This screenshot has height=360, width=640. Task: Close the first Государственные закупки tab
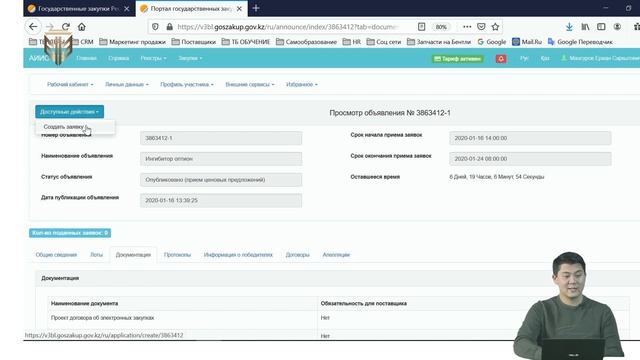[127, 9]
